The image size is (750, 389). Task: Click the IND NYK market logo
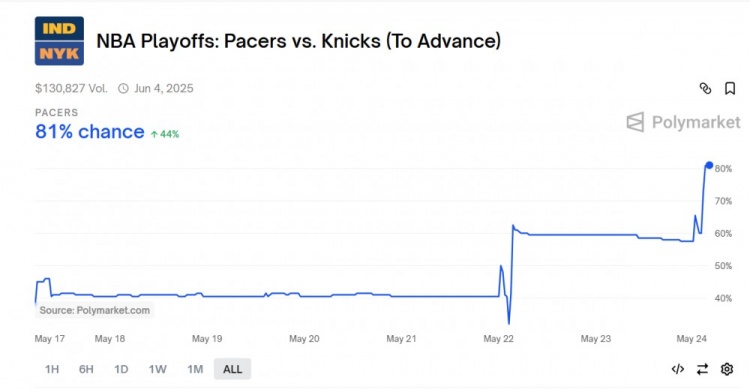coord(59,41)
